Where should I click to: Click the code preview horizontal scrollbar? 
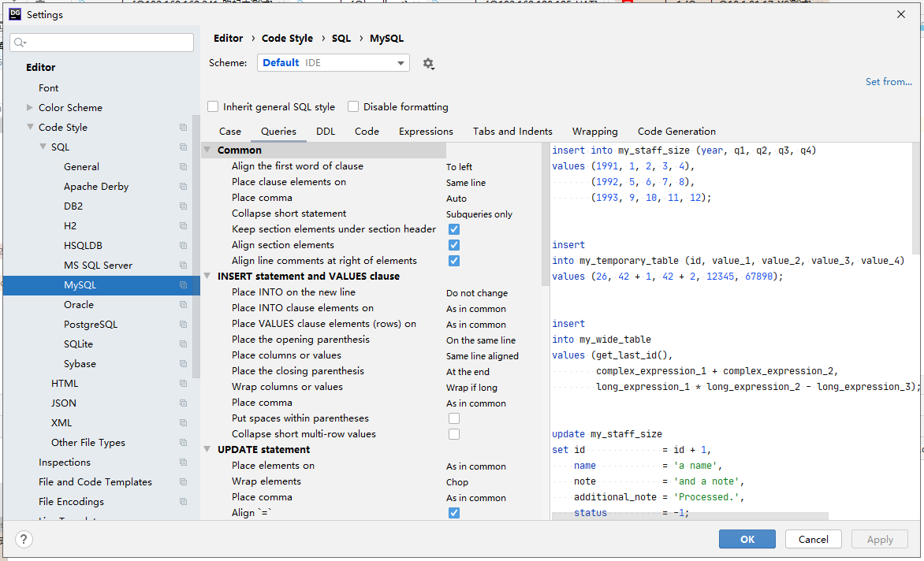[690, 516]
